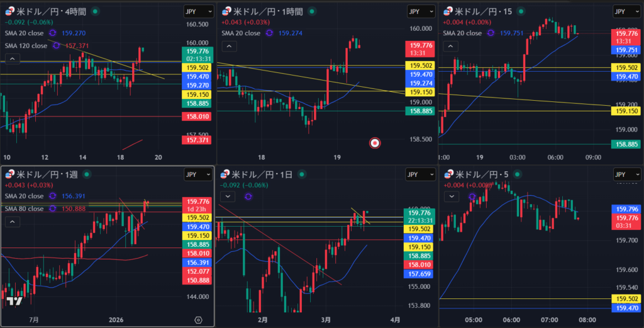Viewport: 644px width, 328px height.
Task: Collapse the indicator legend on 1週 chart
Action: tap(11, 222)
